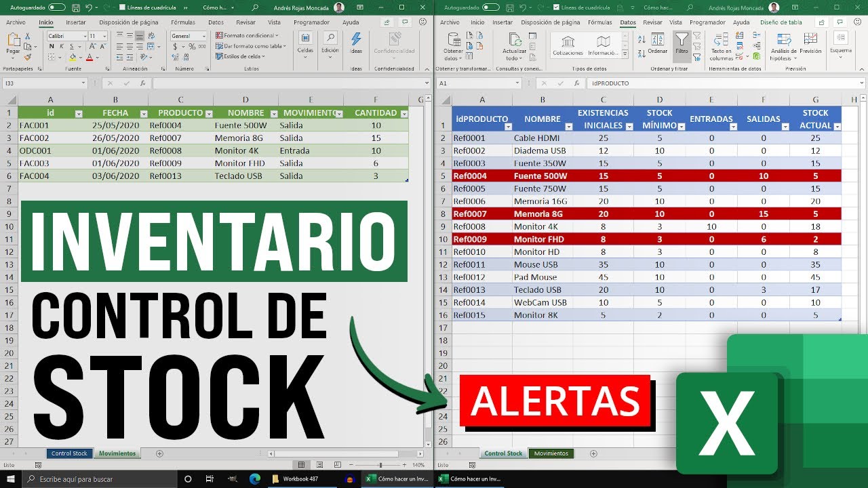
Task: Open the Fórmulas tab in right window
Action: (x=600, y=22)
